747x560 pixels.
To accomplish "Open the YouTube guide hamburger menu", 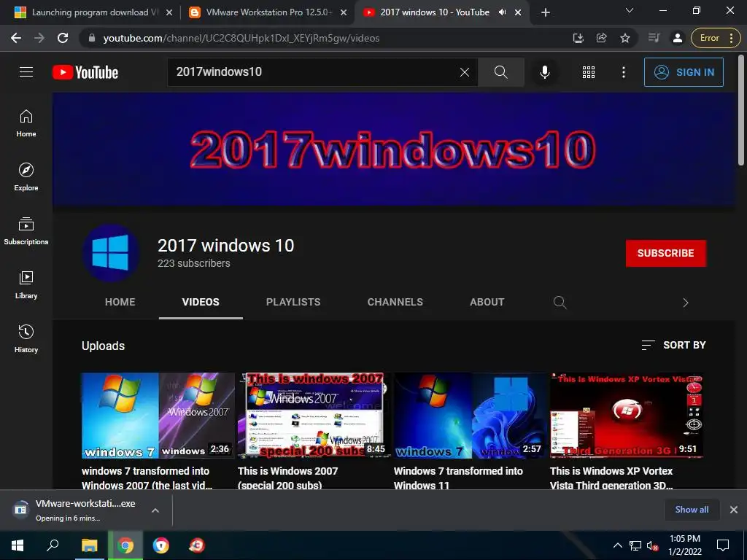I will click(26, 72).
